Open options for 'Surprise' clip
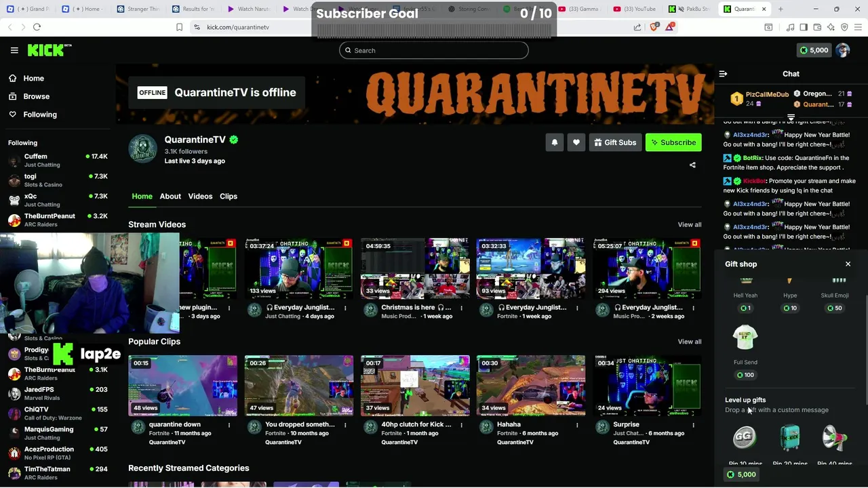 tap(693, 425)
